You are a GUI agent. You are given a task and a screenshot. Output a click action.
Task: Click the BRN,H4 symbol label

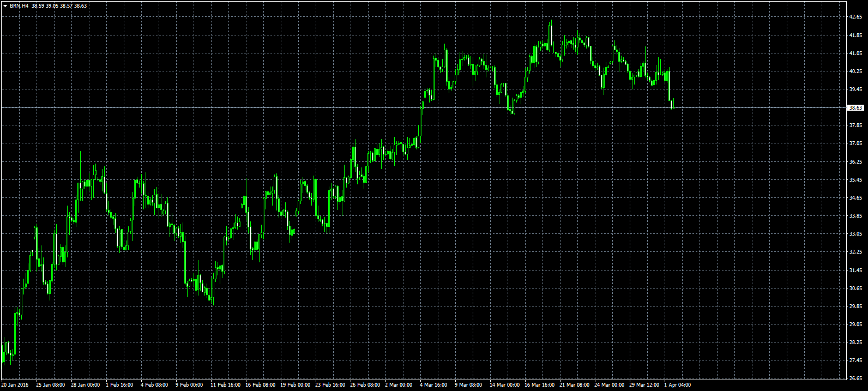19,5
